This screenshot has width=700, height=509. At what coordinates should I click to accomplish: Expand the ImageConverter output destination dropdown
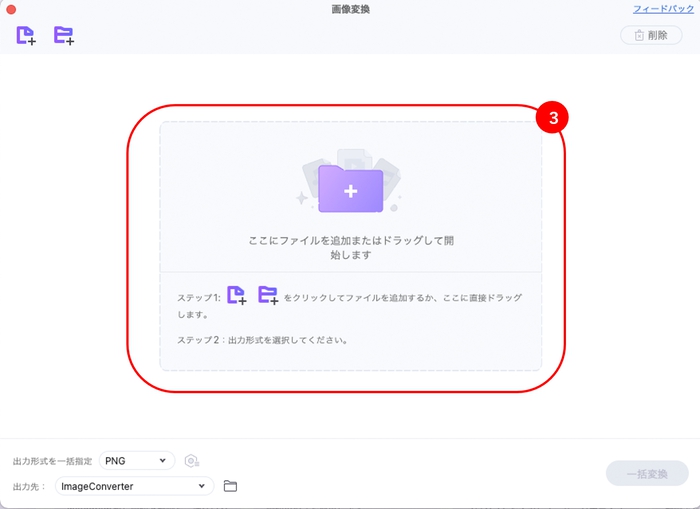134,486
